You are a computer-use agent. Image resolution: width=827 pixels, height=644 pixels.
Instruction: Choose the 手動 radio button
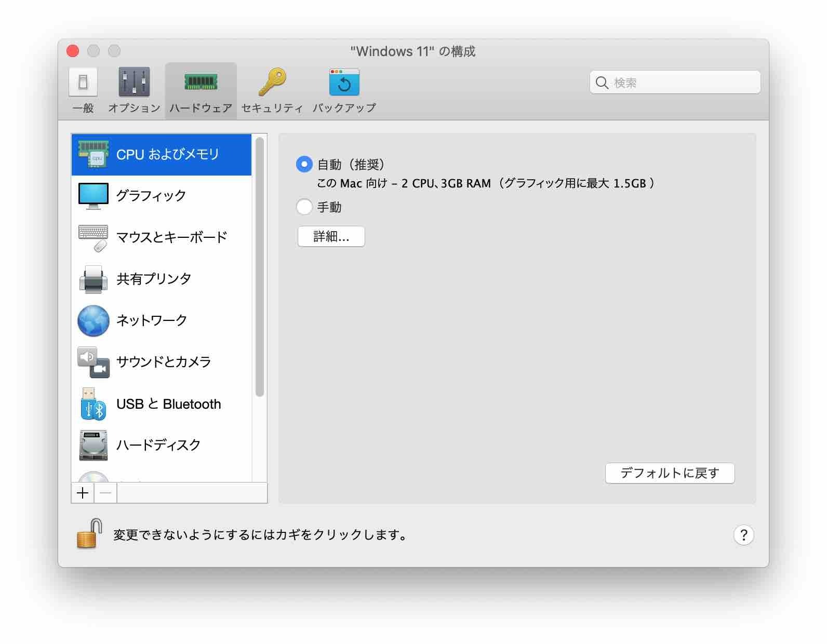tap(304, 207)
